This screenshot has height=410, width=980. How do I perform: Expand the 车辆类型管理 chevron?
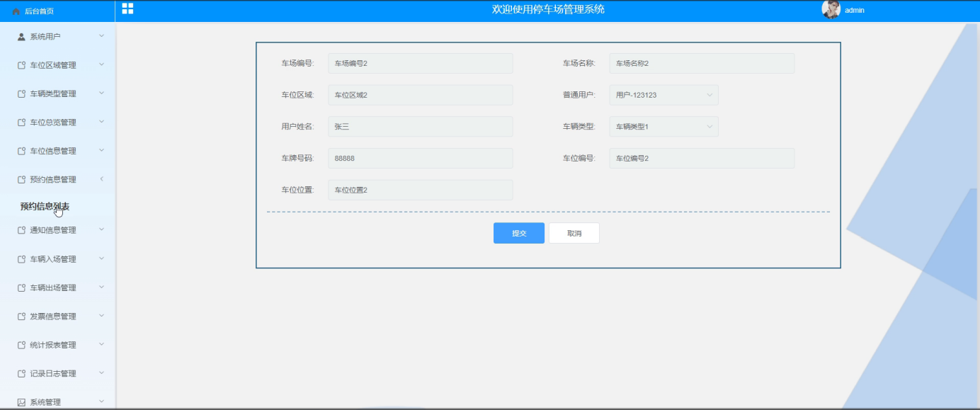(x=101, y=93)
